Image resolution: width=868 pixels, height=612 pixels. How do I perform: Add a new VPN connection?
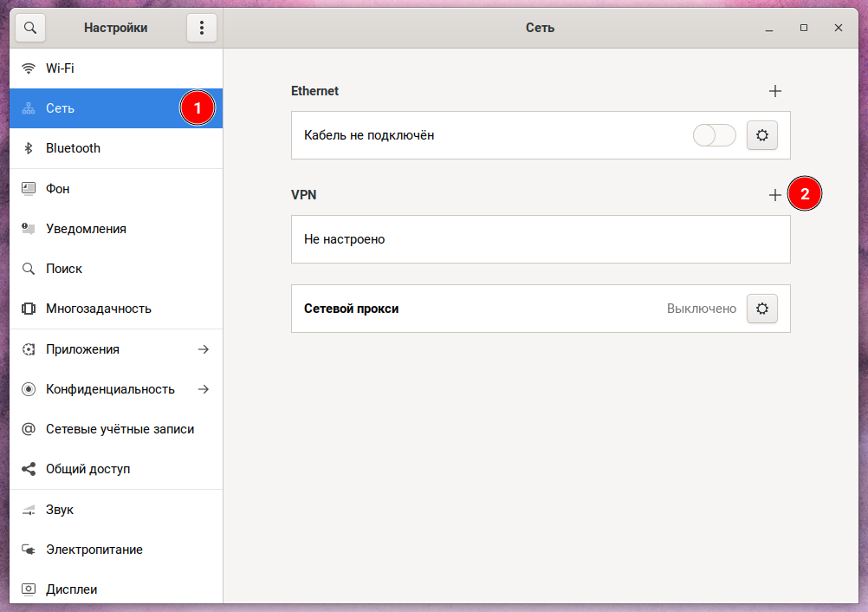pyautogui.click(x=774, y=195)
